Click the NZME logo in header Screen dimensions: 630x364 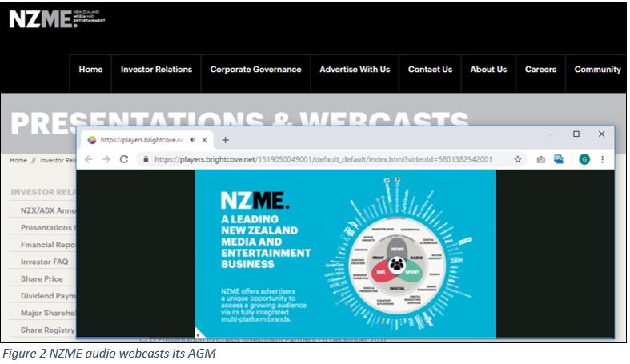pos(57,19)
